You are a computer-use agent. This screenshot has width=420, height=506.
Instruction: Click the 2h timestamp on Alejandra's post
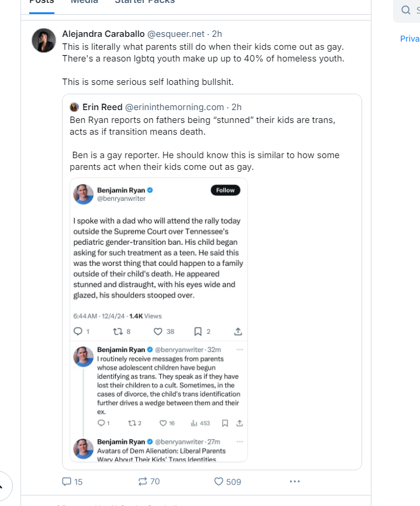click(216, 34)
